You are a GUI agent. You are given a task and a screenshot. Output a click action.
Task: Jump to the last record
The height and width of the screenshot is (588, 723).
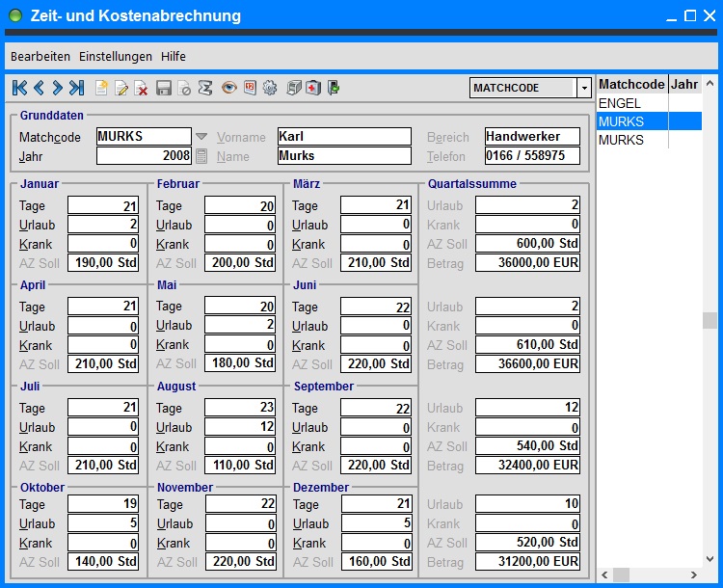tap(77, 88)
